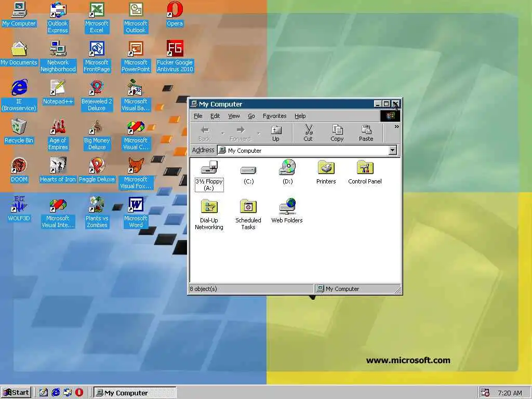This screenshot has height=399, width=532.
Task: Open the Help menu
Action: [300, 116]
